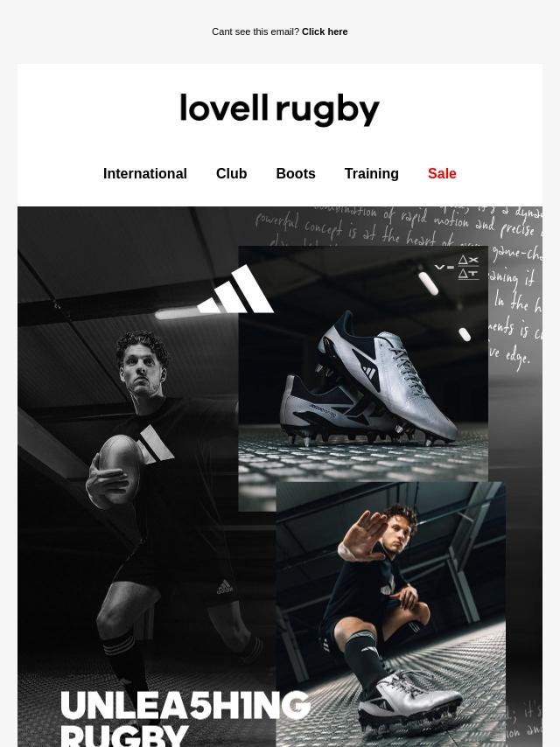Viewport: 560px width, 747px height.
Task: Click the velocity formula graphic
Action: point(457,268)
